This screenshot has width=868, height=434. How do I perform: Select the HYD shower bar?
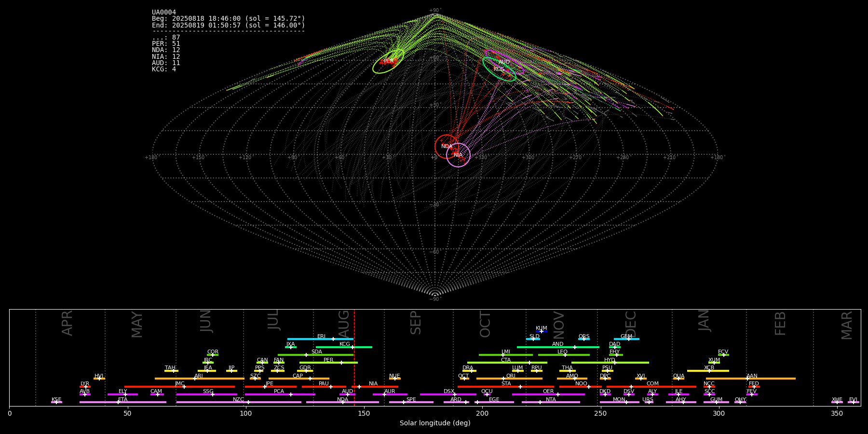(610, 363)
